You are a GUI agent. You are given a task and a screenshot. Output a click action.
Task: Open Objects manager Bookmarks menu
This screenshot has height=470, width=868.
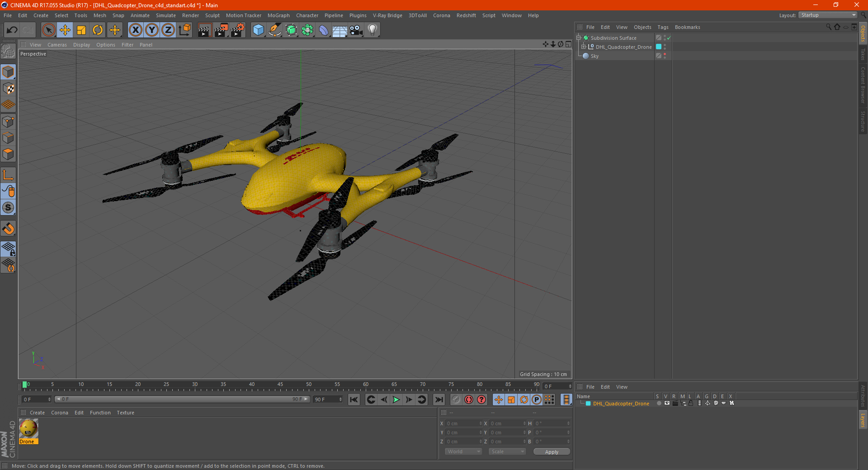(687, 27)
